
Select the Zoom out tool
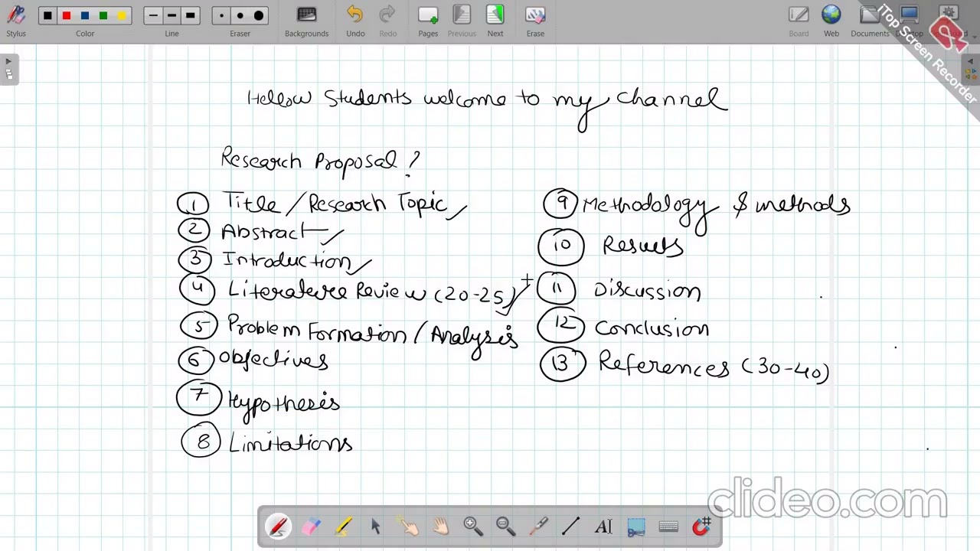tap(505, 527)
